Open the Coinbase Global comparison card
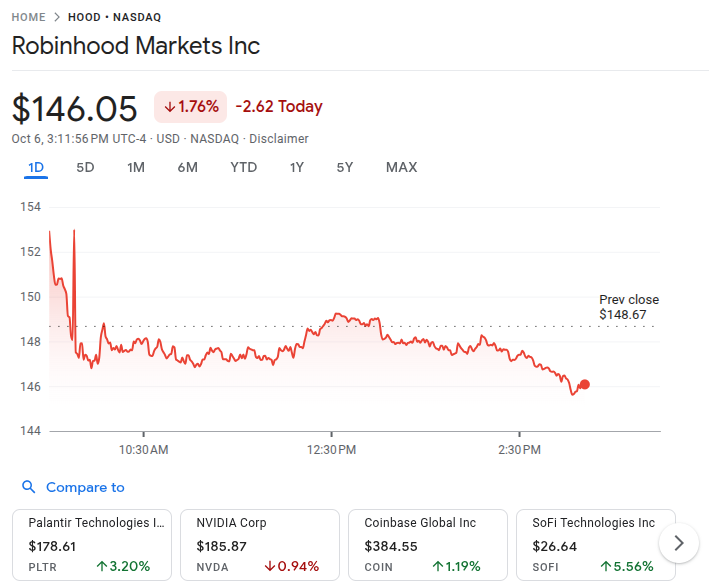Screen dimensions: 709x588 428,544
